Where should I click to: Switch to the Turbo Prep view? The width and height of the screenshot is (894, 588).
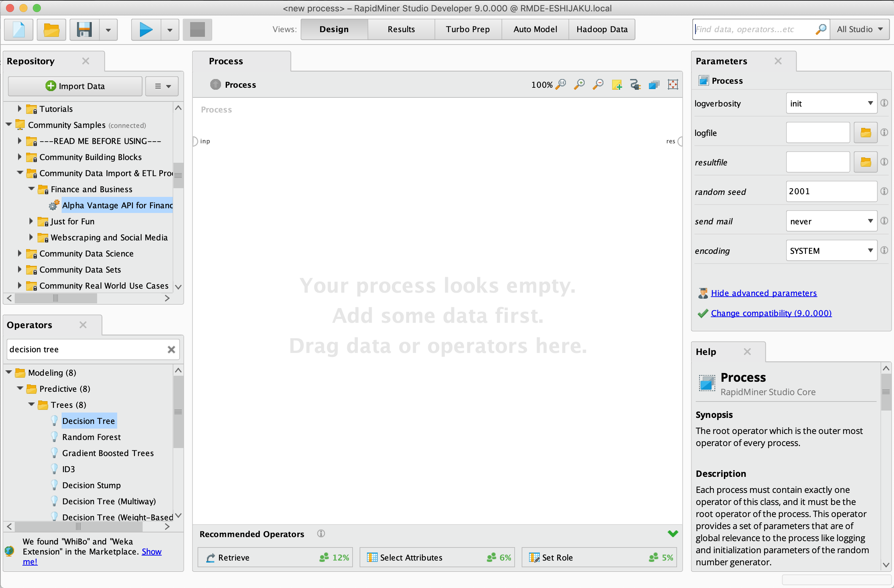click(x=468, y=29)
